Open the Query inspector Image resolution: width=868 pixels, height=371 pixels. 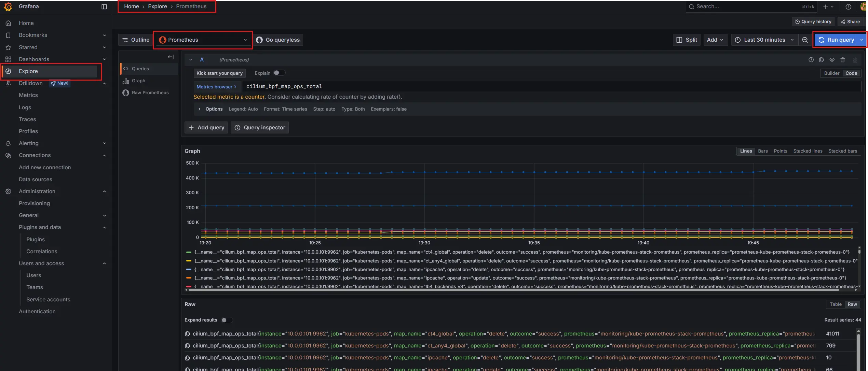(260, 128)
